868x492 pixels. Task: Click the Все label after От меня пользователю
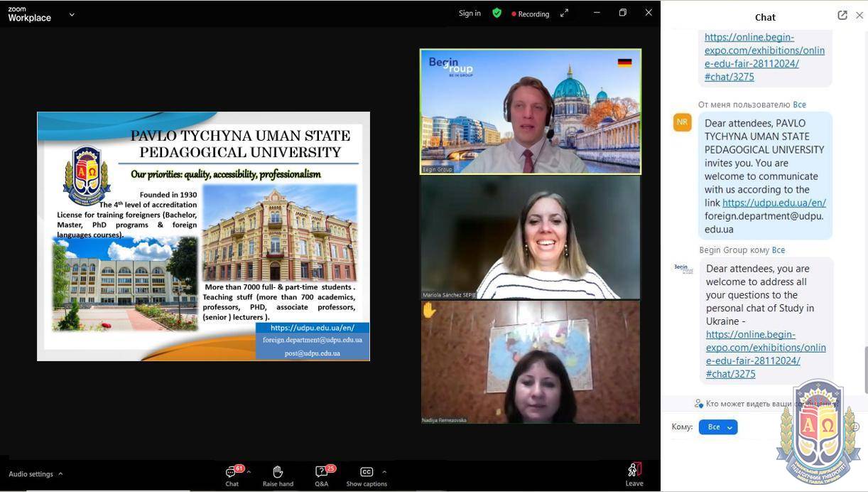click(799, 105)
